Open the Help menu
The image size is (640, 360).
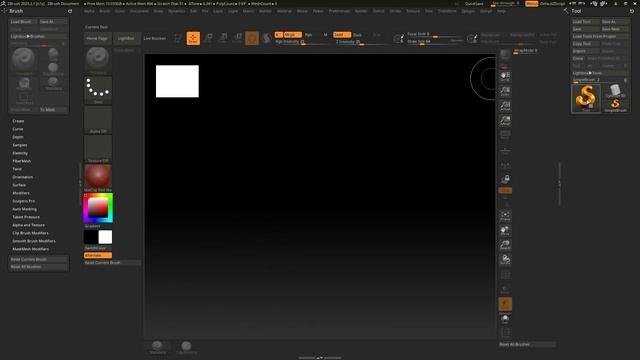point(502,11)
